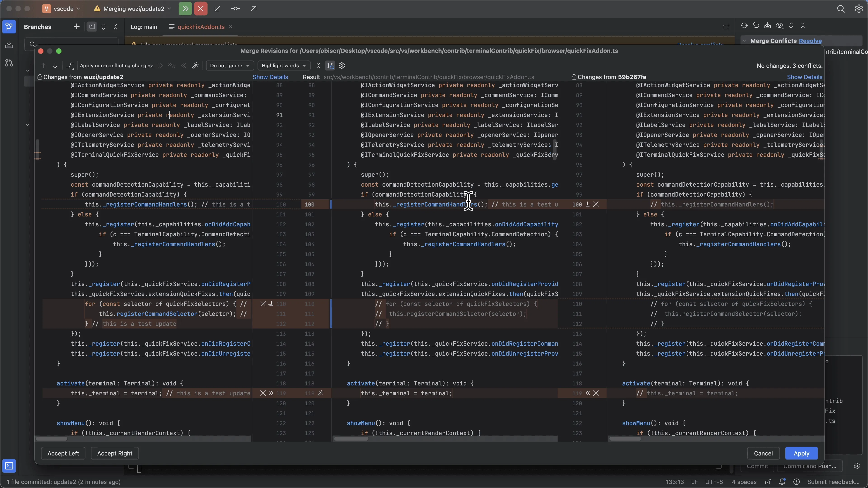Accept left change at line 110
The height and width of the screenshot is (488, 868).
[271, 304]
